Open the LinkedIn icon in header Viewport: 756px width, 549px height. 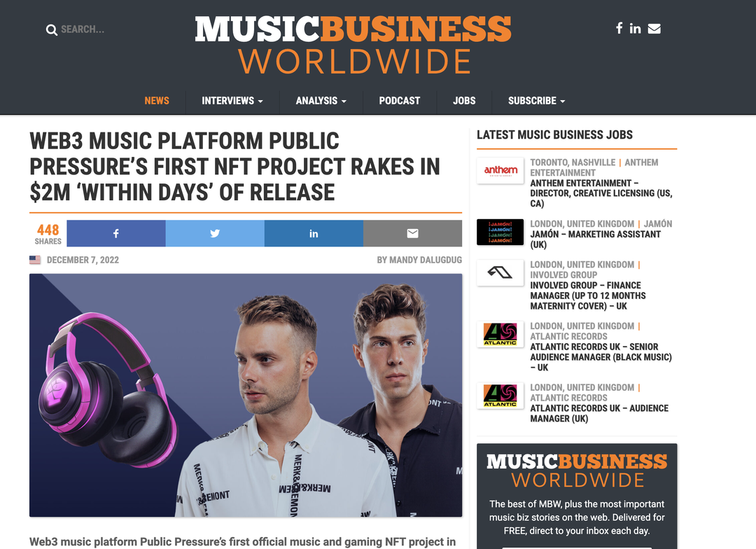635,29
